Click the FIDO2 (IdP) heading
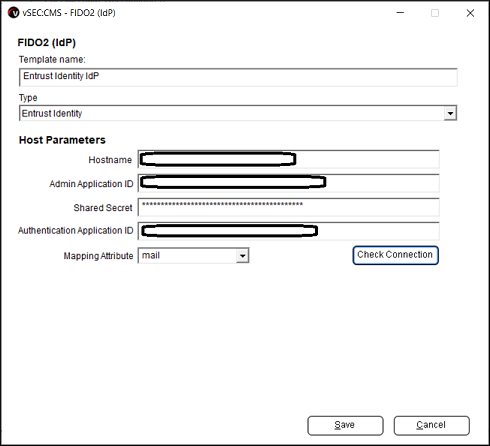This screenshot has width=490, height=446. (47, 43)
